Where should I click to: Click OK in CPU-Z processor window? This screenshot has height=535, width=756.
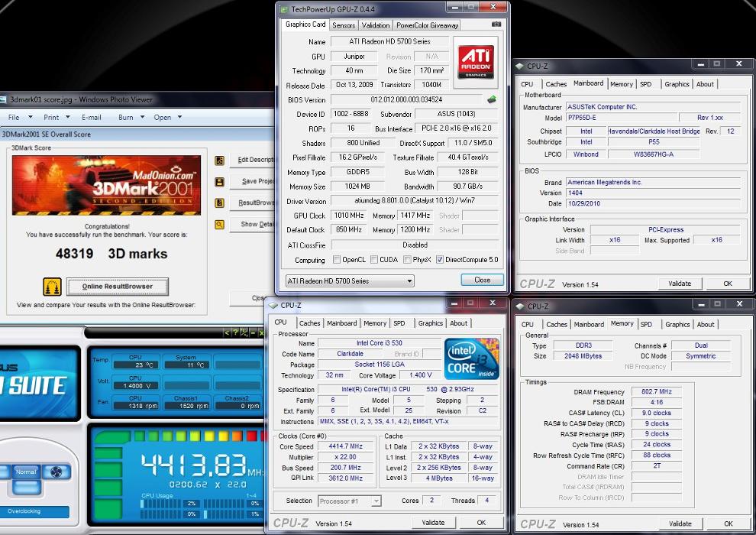(481, 523)
